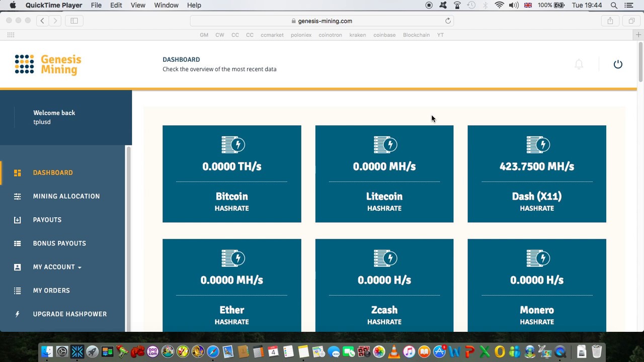The width and height of the screenshot is (644, 362).
Task: Open the File menu
Action: (x=96, y=5)
